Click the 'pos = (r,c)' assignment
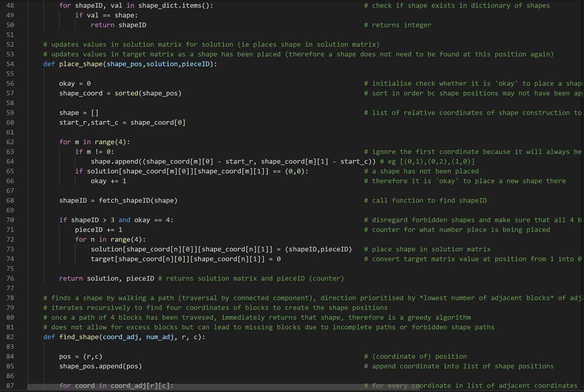 coord(81,357)
